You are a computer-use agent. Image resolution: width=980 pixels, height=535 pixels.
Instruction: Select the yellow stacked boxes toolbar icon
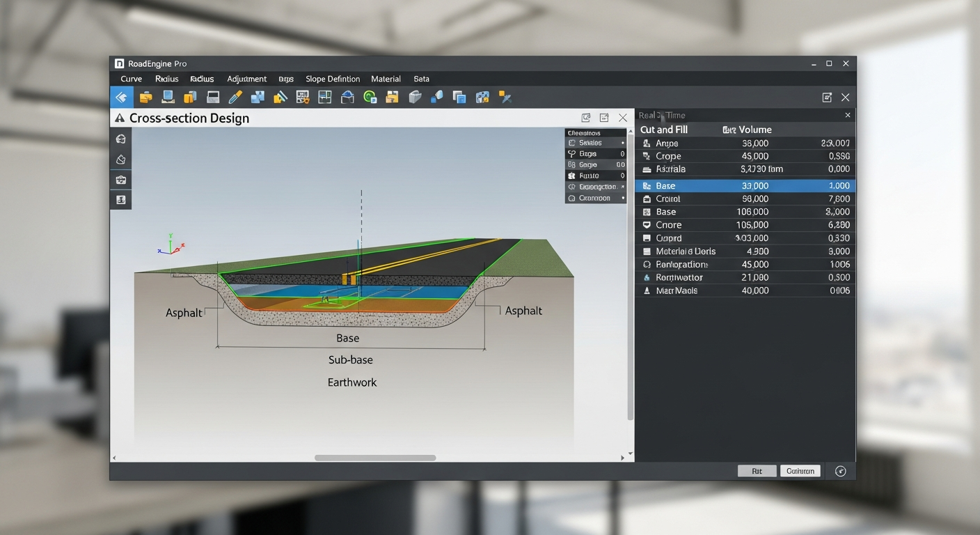point(190,98)
